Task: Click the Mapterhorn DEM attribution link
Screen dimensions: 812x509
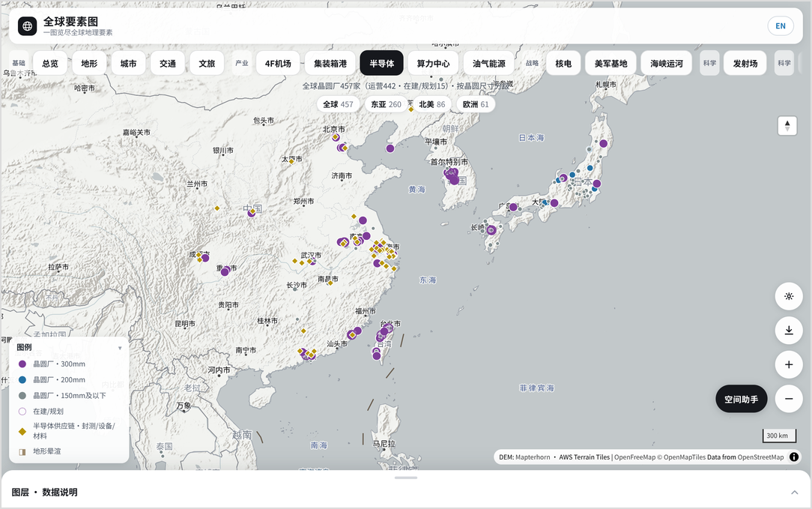Action: click(533, 457)
